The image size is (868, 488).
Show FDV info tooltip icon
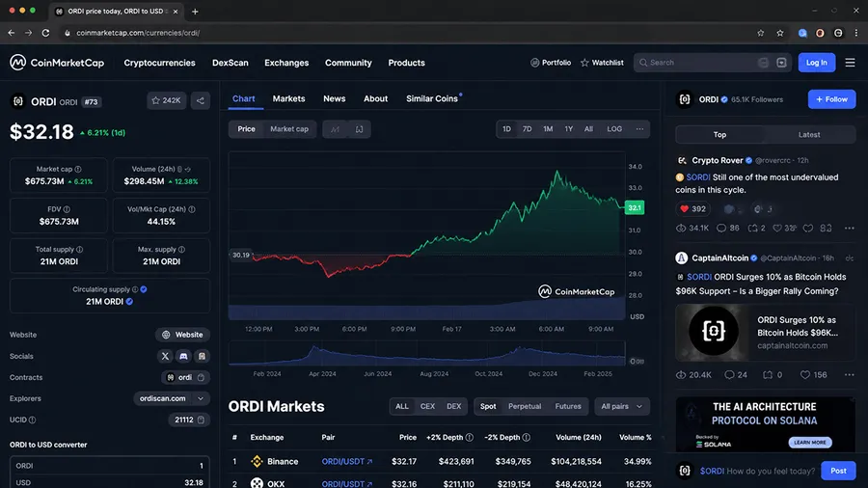pos(67,209)
